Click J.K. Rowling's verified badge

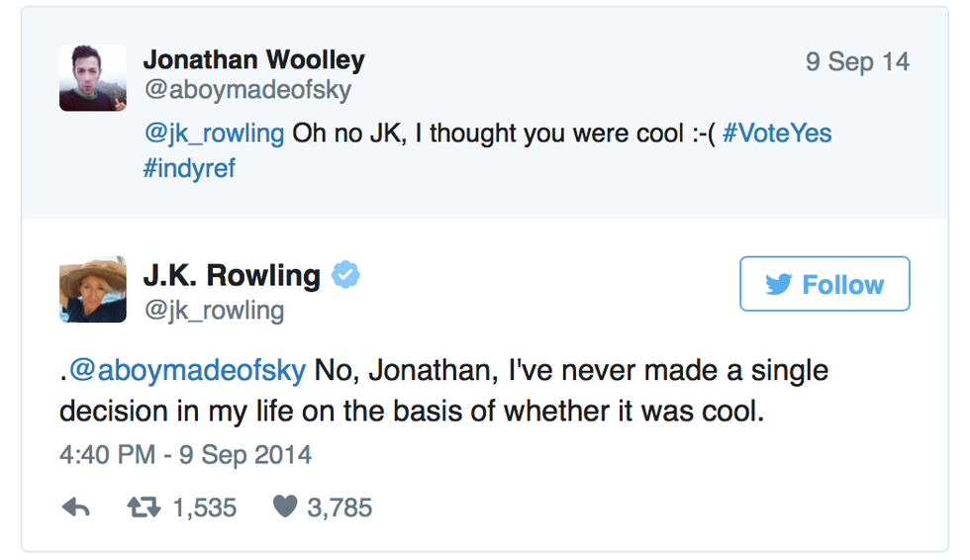(x=345, y=274)
